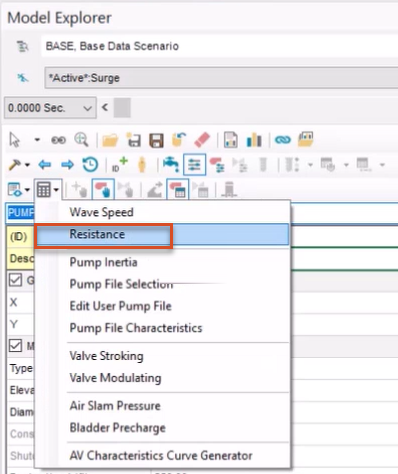Toggle the checkbox next to G section
Image resolution: width=398 pixels, height=474 pixels.
(x=15, y=280)
